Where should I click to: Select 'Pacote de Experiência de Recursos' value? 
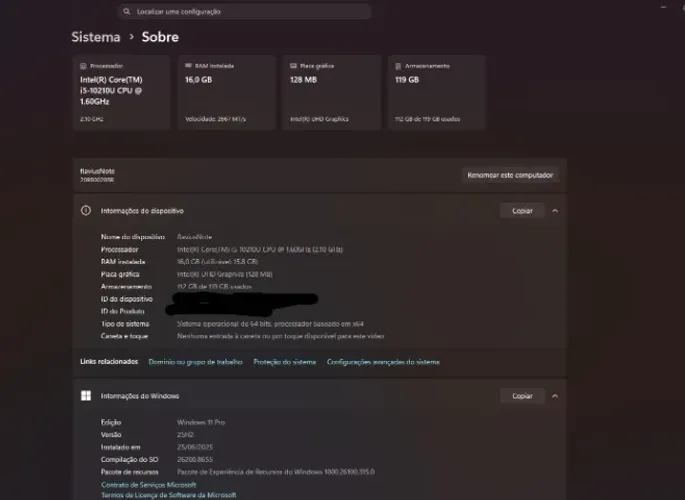[276, 472]
